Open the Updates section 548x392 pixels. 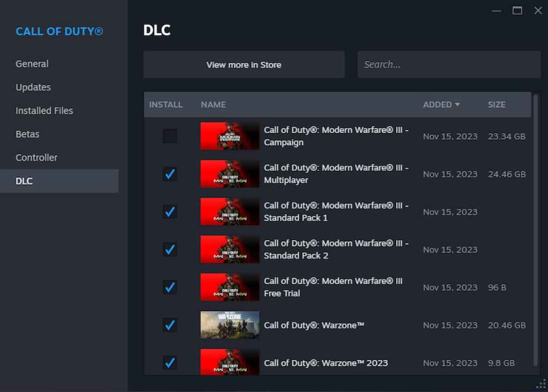33,87
